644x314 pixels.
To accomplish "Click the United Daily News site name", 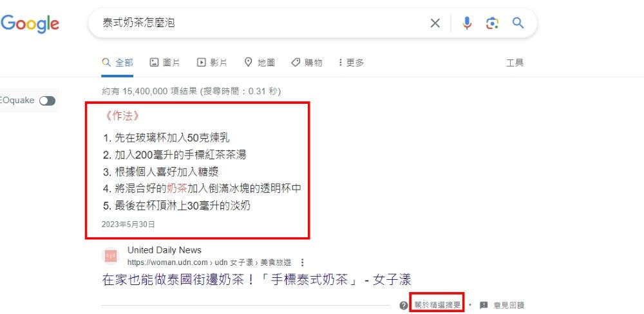I will pos(164,250).
